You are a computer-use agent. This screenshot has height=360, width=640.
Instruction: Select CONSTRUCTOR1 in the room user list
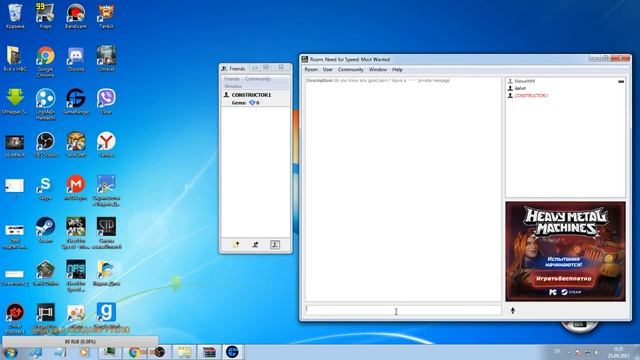coord(531,96)
